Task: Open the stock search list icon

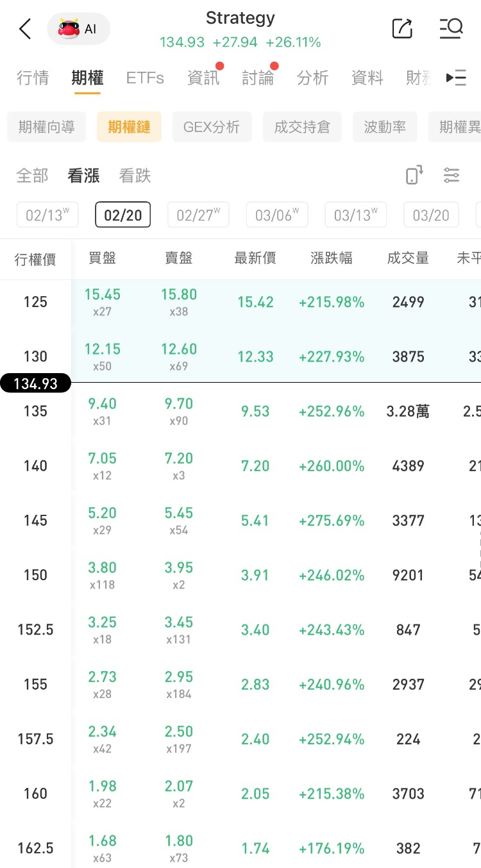Action: tap(451, 28)
